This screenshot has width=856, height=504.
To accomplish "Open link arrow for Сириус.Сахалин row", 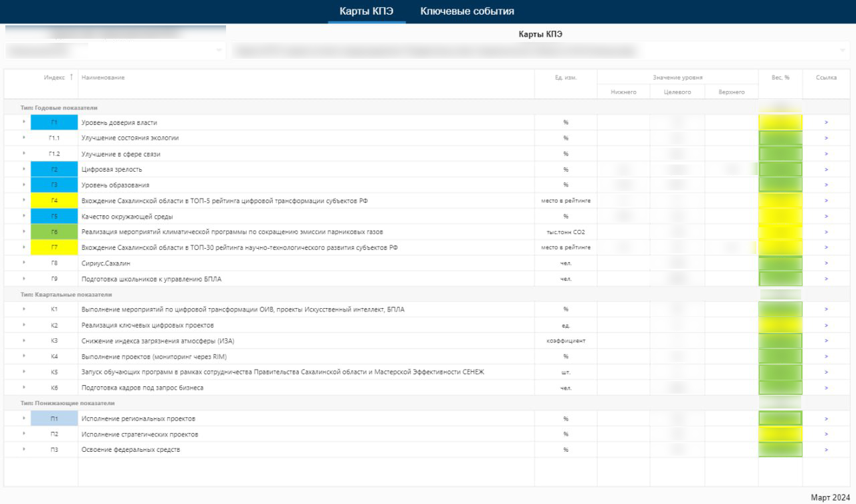I will [x=827, y=263].
